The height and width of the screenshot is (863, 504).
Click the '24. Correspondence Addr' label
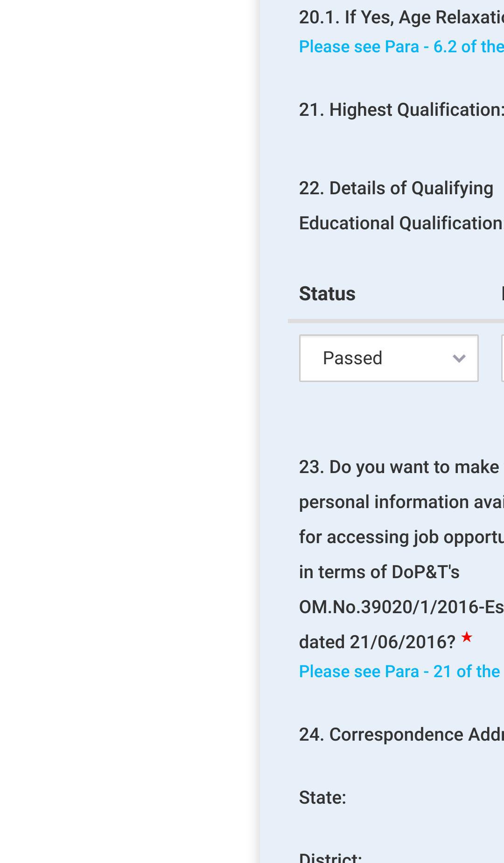[401, 735]
